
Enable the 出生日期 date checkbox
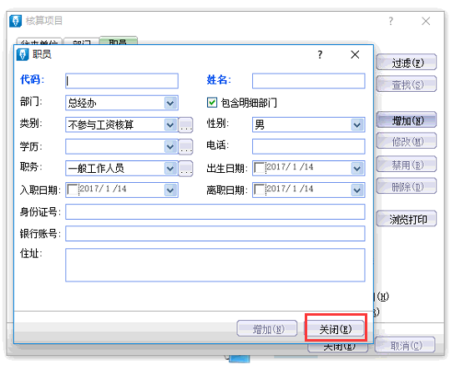tap(259, 168)
